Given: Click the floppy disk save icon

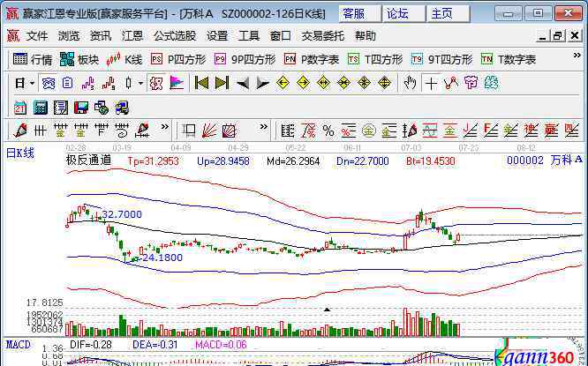Looking at the screenshot, I should click(81, 108).
